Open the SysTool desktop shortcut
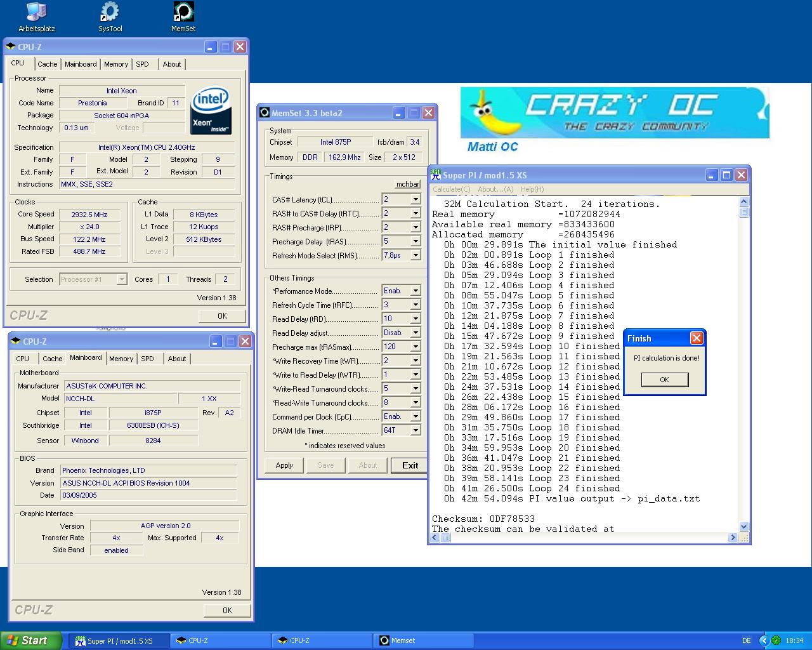Image resolution: width=812 pixels, height=650 pixels. tap(110, 17)
